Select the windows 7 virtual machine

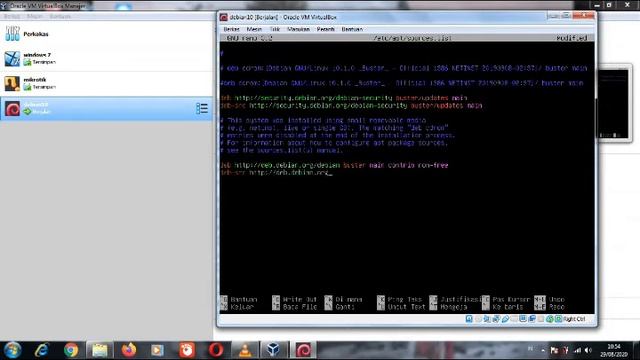pyautogui.click(x=106, y=58)
